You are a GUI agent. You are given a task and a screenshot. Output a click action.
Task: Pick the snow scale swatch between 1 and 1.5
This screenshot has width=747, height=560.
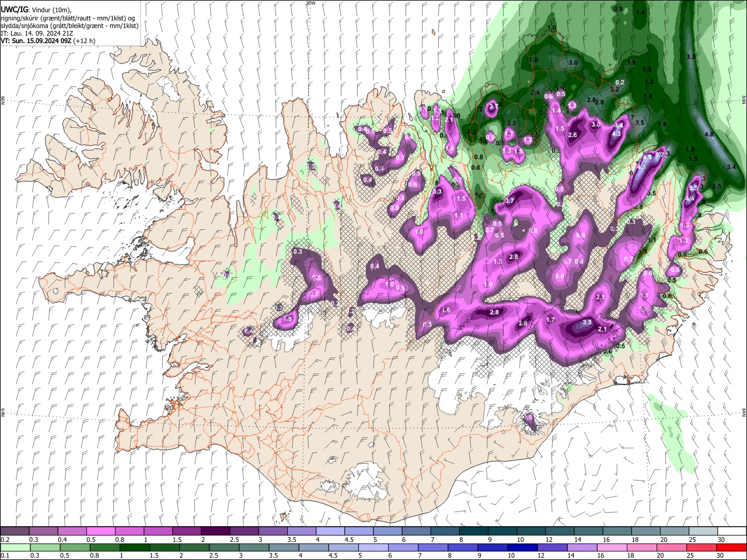click(158, 531)
